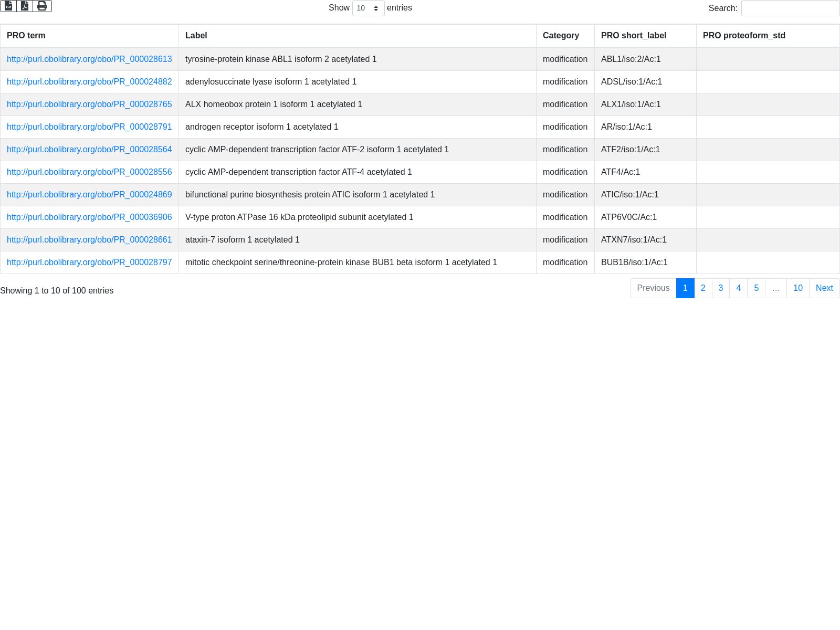Select page 3 in pagination

(x=720, y=288)
